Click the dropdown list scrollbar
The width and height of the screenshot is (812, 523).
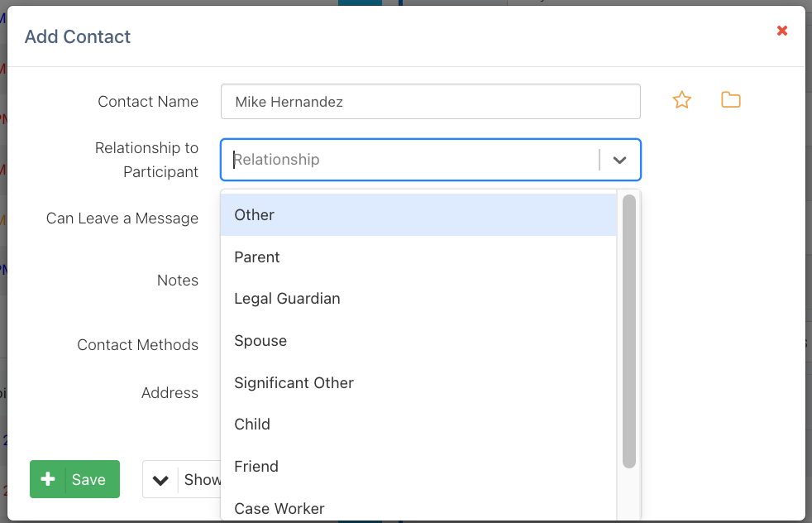pos(628,331)
